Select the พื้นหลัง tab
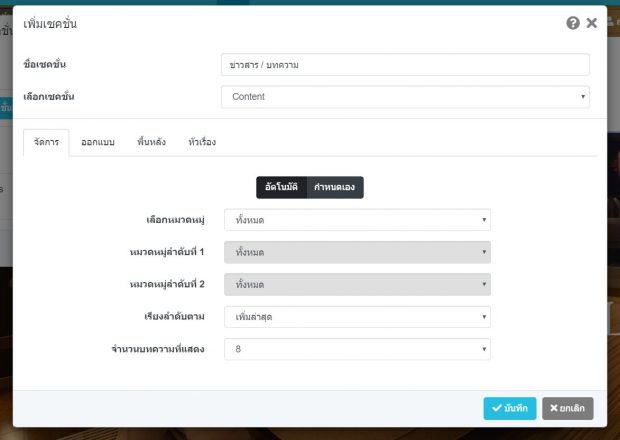 (x=151, y=142)
